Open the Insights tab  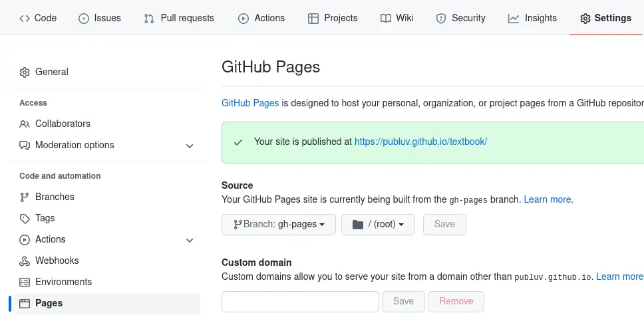pos(532,18)
